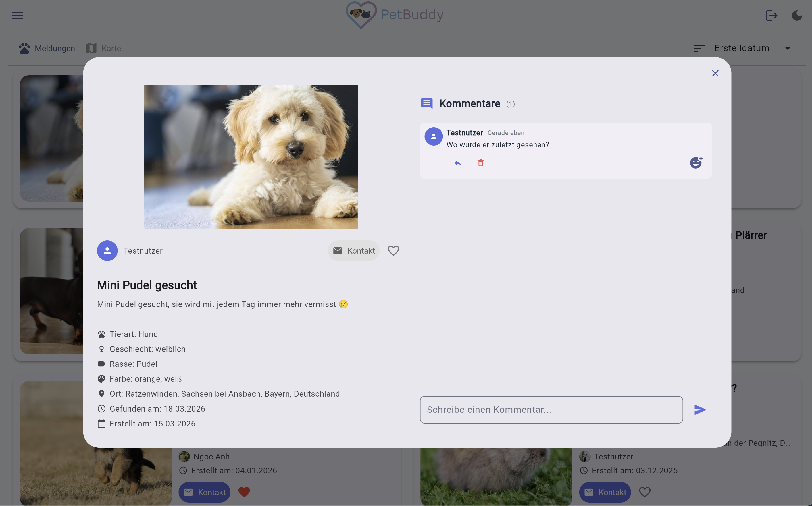Click the fluffy dog photo in dialog
812x506 pixels.
251,157
